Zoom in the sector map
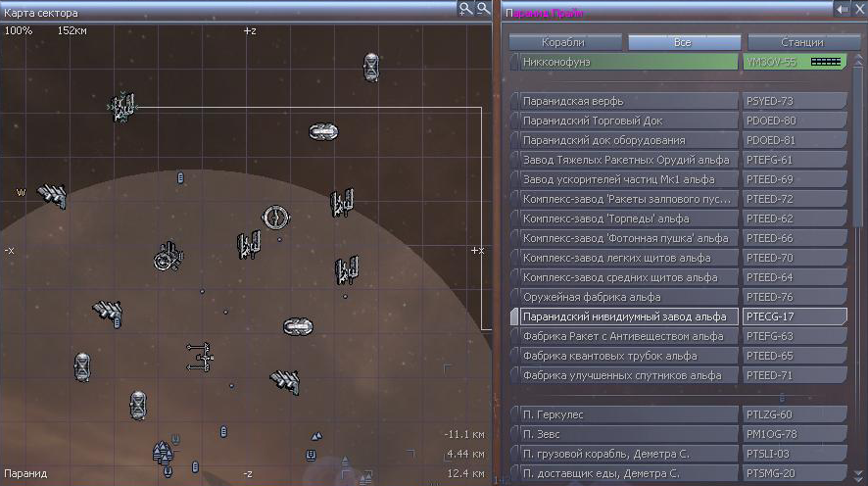The height and width of the screenshot is (486, 868). 465,8
